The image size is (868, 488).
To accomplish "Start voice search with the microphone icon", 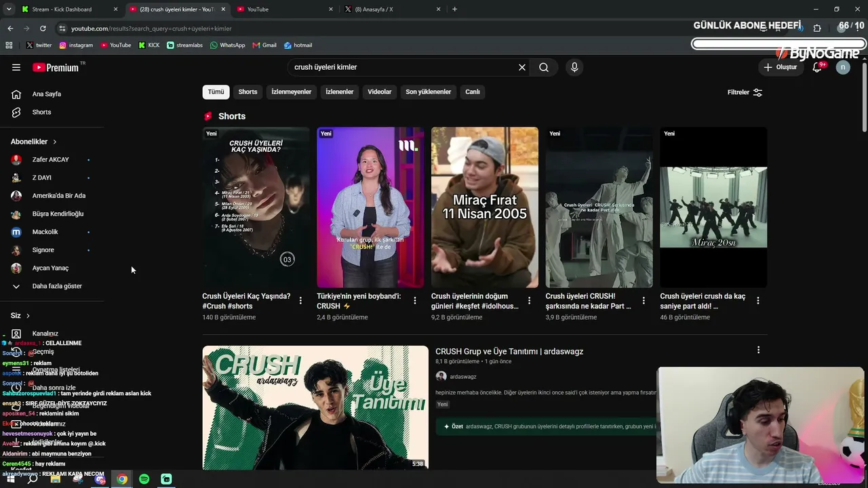I will pyautogui.click(x=574, y=67).
